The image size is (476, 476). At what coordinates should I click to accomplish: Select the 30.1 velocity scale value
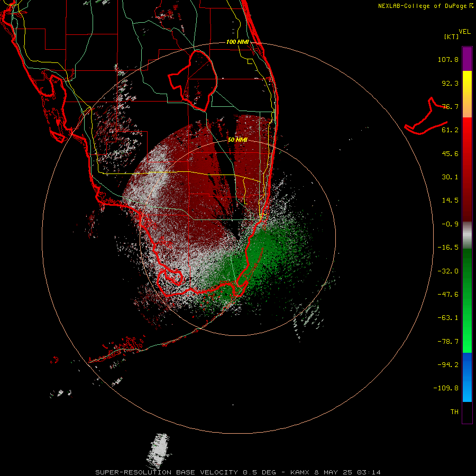pyautogui.click(x=450, y=177)
